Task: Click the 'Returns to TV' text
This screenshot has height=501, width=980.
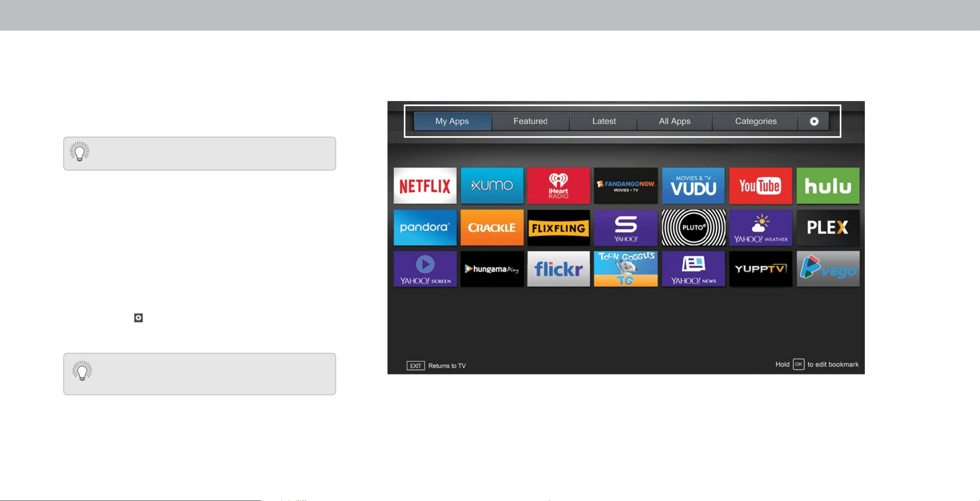Action: pos(447,366)
